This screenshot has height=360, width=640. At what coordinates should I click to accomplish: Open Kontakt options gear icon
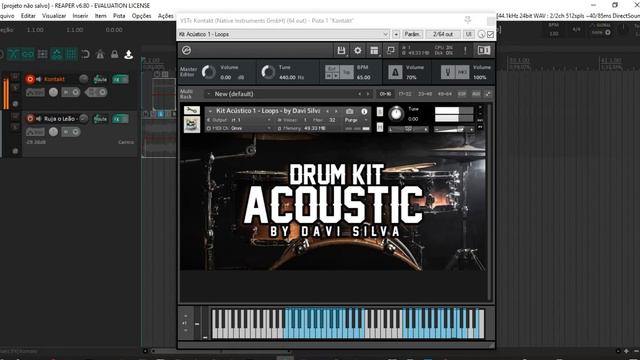358,50
